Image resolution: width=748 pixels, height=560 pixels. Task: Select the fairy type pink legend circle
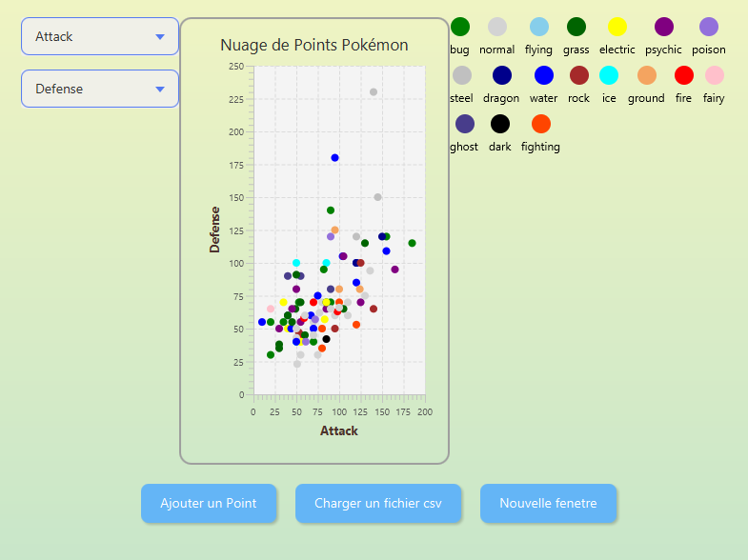[714, 75]
